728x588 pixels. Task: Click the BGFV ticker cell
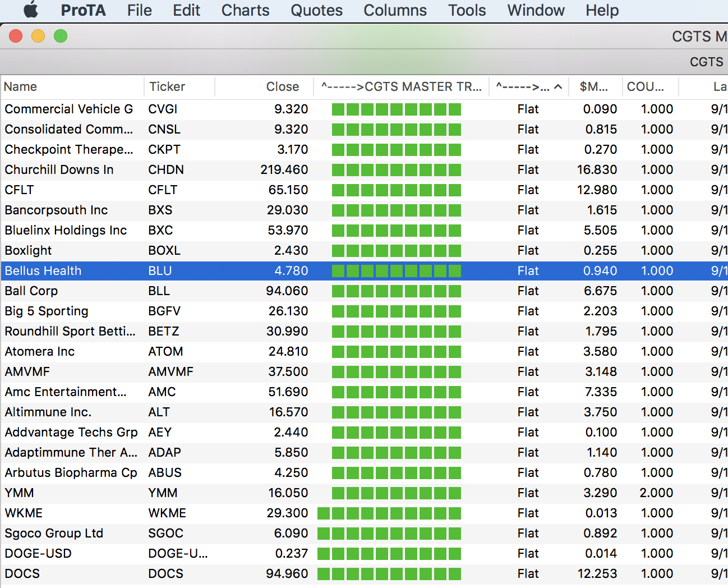click(164, 311)
